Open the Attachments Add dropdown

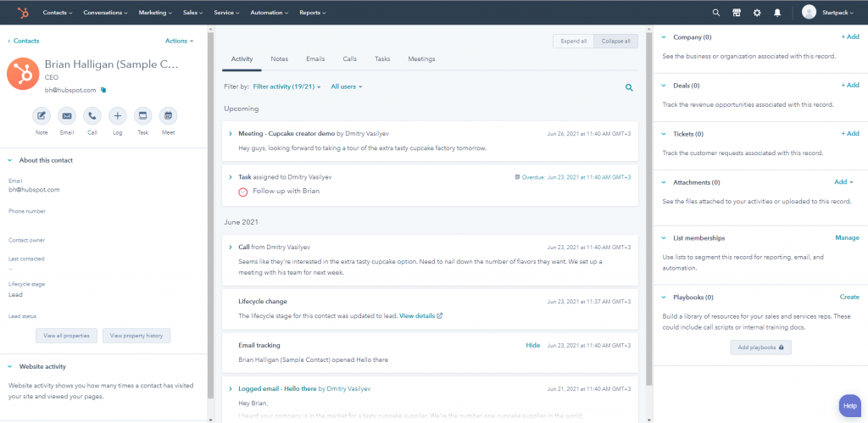click(843, 182)
